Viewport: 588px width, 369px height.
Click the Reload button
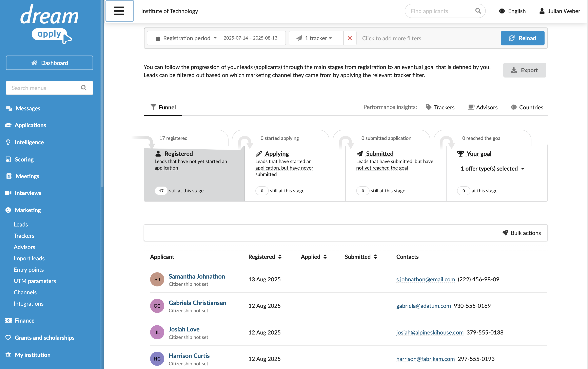click(x=523, y=38)
